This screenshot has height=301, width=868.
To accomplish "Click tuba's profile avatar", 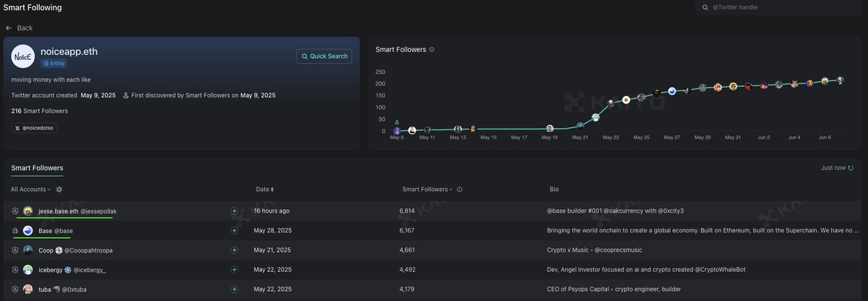I will click(27, 289).
